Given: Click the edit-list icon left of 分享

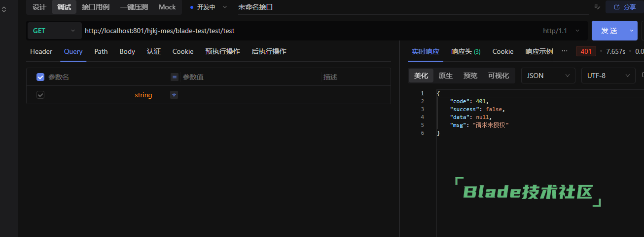Looking at the screenshot, I should tap(597, 7).
